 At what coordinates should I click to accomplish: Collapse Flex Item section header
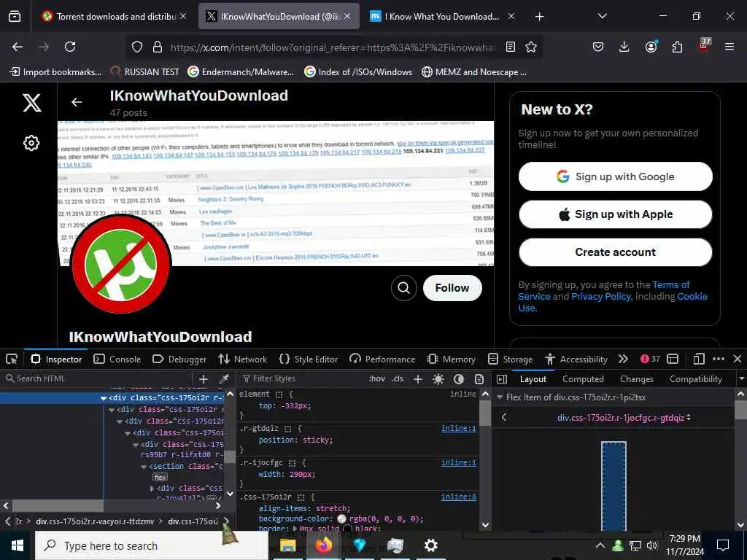499,397
